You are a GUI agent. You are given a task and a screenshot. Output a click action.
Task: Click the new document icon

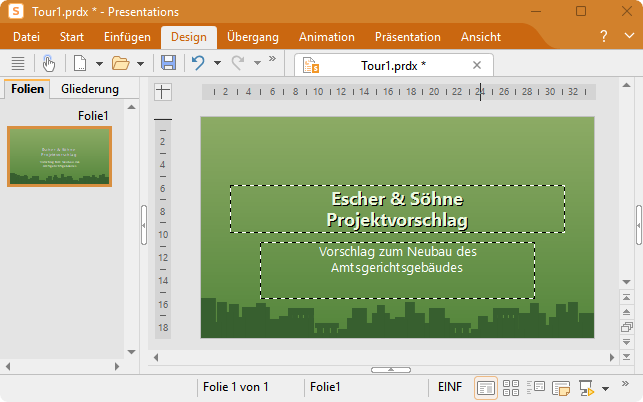[80, 63]
